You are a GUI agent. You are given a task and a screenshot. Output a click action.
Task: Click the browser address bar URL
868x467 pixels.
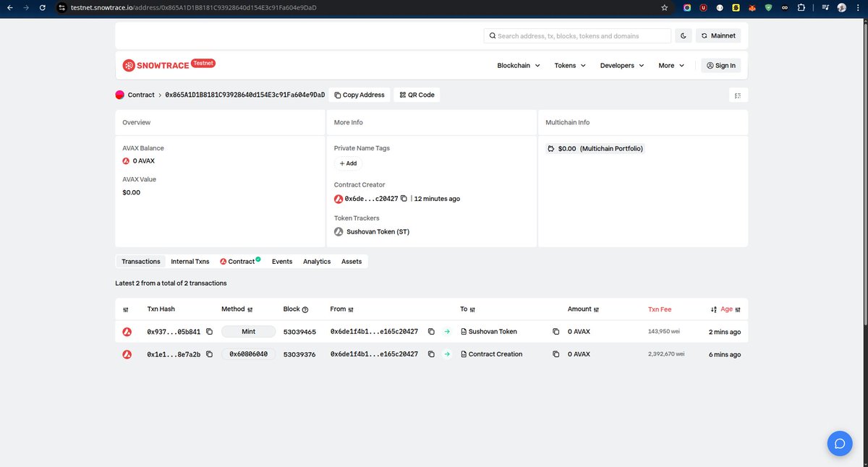(x=195, y=7)
